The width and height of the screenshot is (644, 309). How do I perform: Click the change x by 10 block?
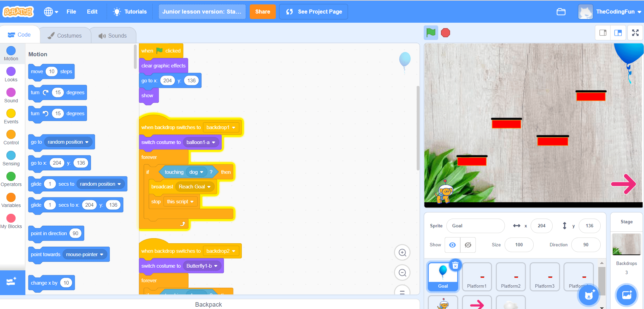coord(51,283)
